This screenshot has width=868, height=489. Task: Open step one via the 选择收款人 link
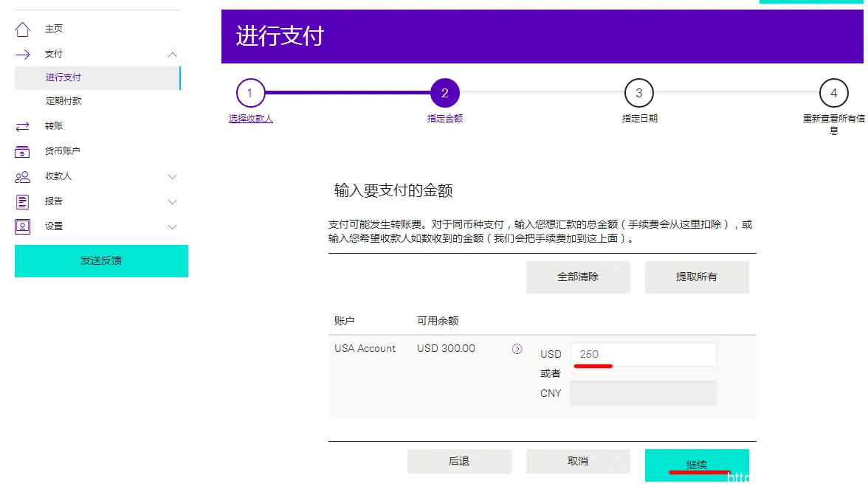(x=250, y=118)
